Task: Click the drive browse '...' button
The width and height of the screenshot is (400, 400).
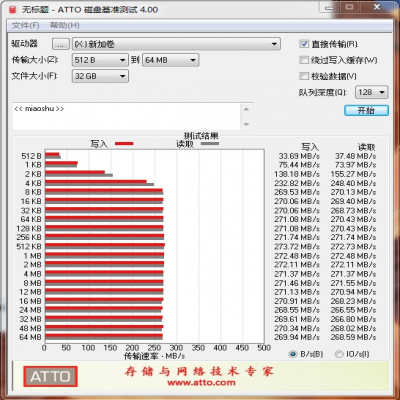Action: [61, 44]
